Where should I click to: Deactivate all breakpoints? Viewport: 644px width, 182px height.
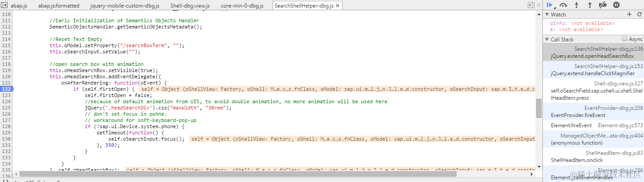pos(603,5)
